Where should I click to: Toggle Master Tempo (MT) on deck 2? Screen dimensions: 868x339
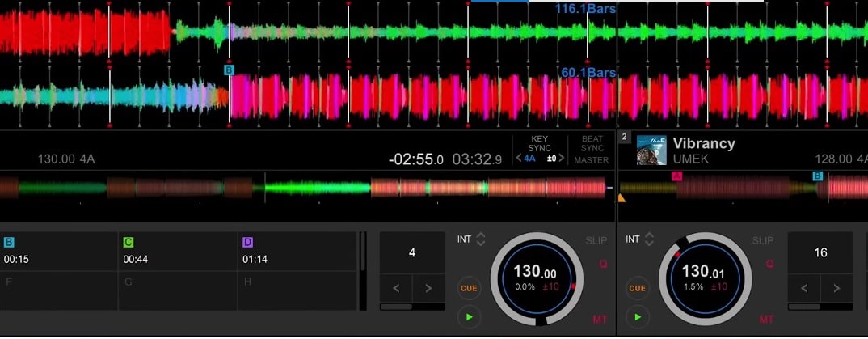(x=768, y=320)
